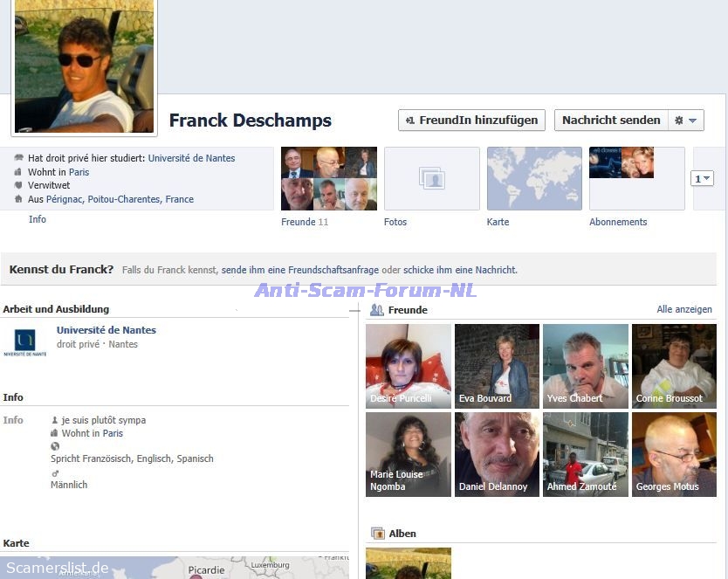
Task: Click the Freunde section people icon
Action: (x=377, y=310)
